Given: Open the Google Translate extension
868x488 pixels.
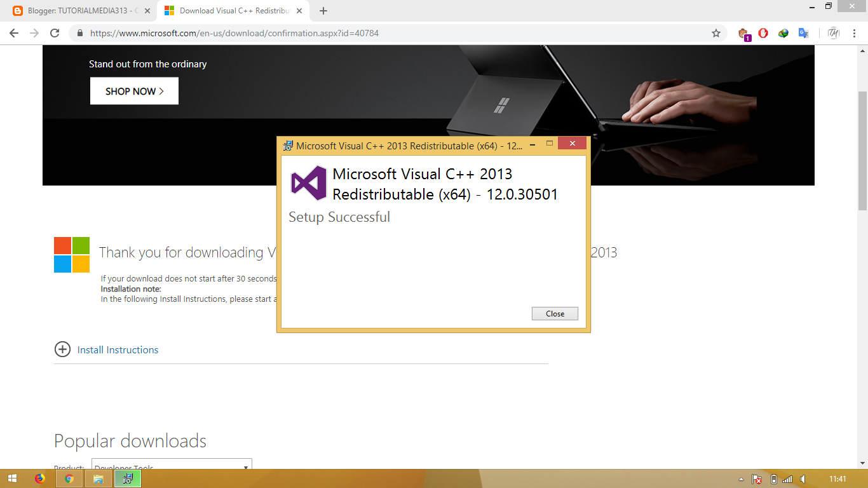Looking at the screenshot, I should click(804, 33).
